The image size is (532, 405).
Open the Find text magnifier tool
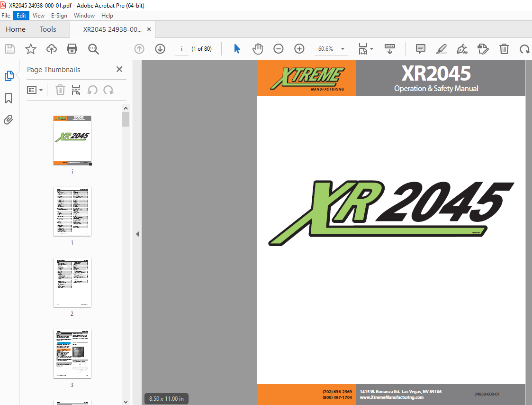click(x=93, y=49)
